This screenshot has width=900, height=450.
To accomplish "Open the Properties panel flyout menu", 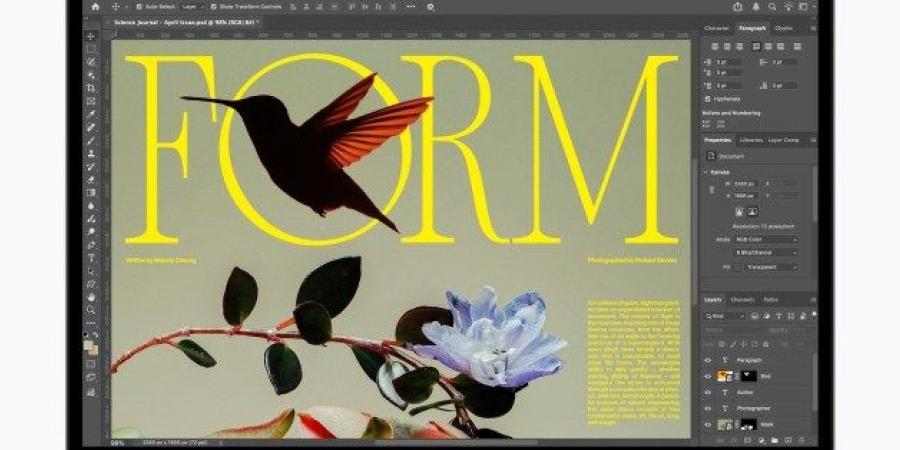I will [x=813, y=140].
